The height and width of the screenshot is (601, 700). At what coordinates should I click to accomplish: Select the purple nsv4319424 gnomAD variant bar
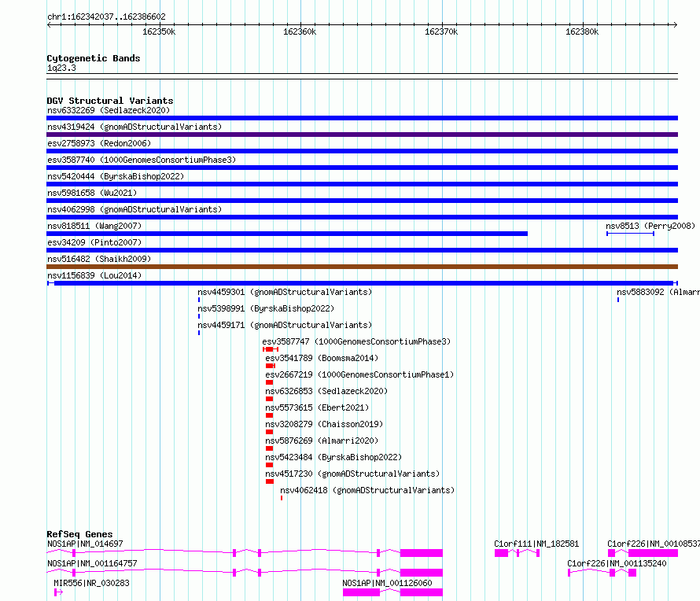click(x=362, y=135)
